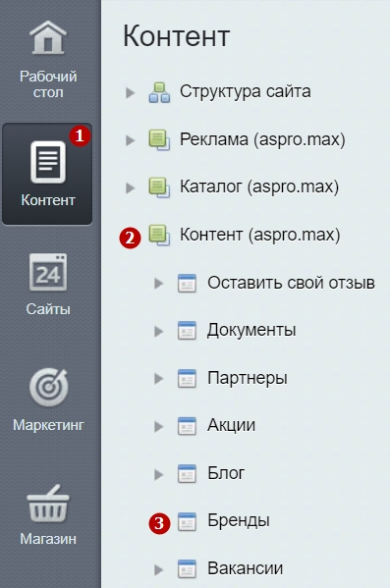
Task: Click the page icon next to Оставить свой отзыв
Action: [187, 283]
